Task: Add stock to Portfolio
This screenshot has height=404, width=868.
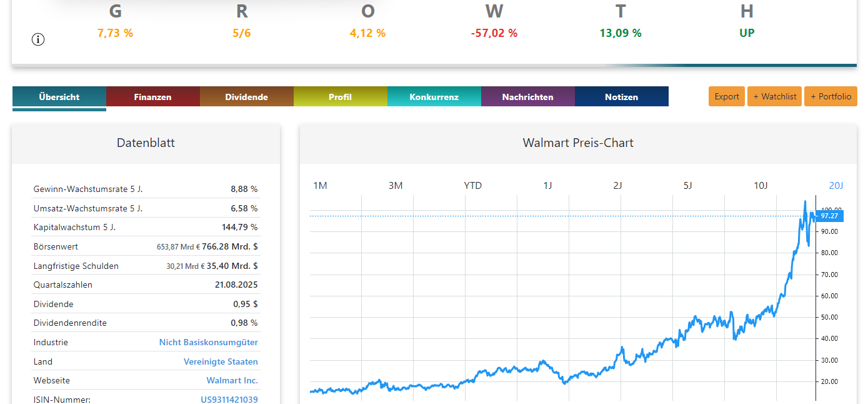Action: [831, 96]
